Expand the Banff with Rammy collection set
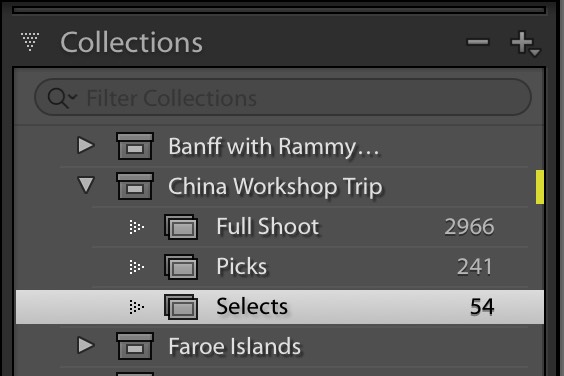564x376 pixels. (x=86, y=145)
